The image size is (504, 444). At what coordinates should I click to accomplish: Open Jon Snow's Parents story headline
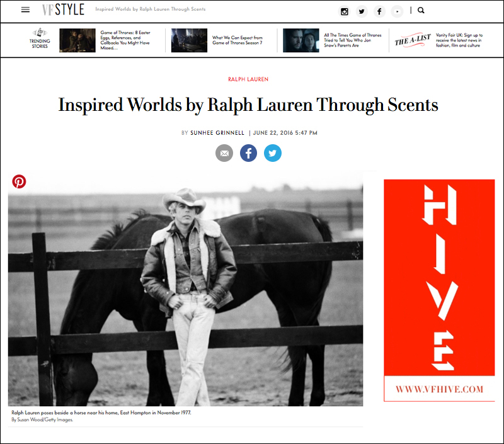[352, 40]
